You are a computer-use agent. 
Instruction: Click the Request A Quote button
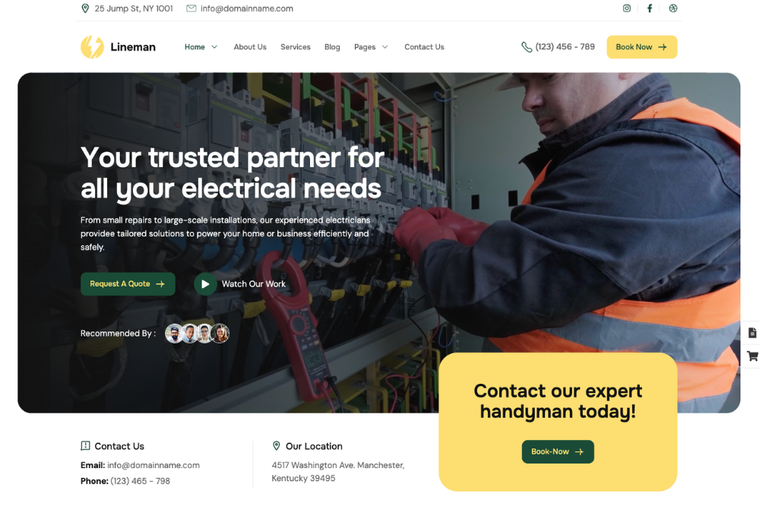(x=128, y=284)
